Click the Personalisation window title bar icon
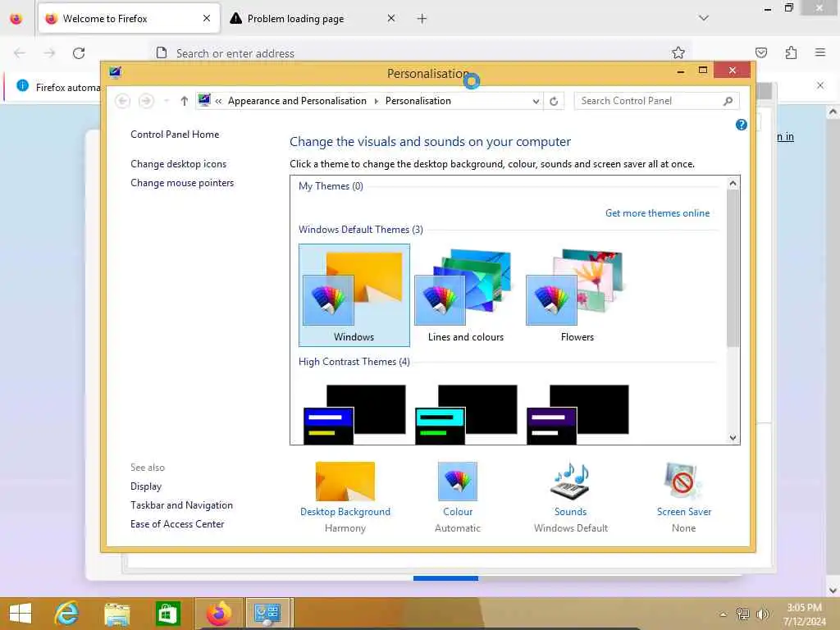This screenshot has height=630, width=840. pyautogui.click(x=115, y=72)
